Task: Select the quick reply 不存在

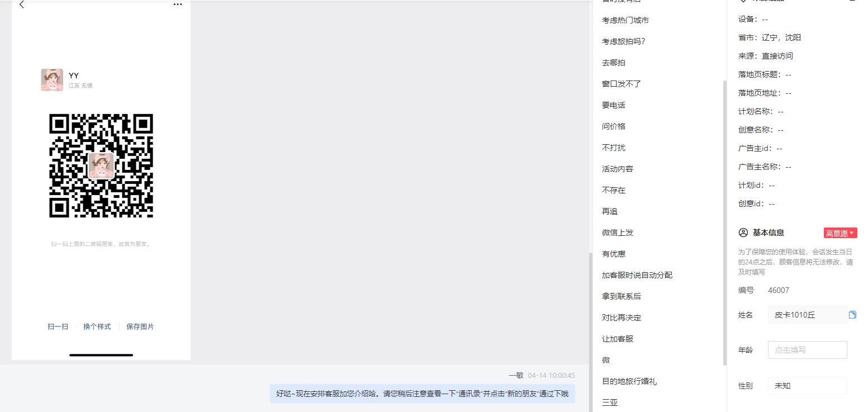Action: click(x=614, y=190)
